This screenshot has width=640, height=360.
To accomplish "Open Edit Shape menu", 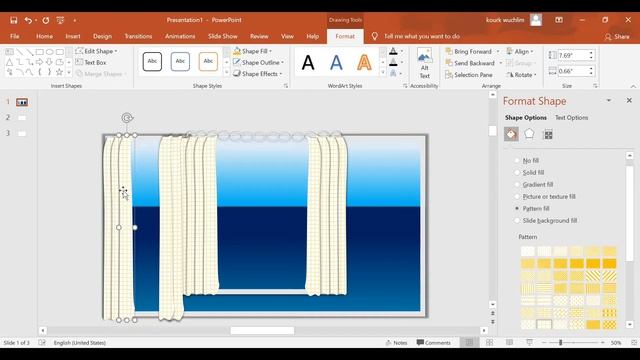I will 97,51.
